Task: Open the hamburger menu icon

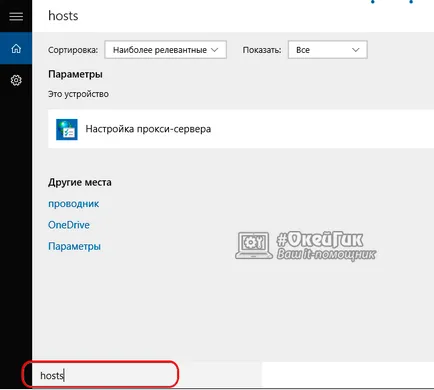Action: click(x=16, y=16)
